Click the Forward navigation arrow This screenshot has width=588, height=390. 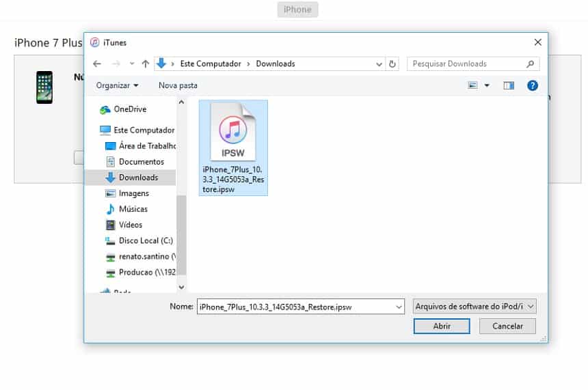(x=116, y=64)
